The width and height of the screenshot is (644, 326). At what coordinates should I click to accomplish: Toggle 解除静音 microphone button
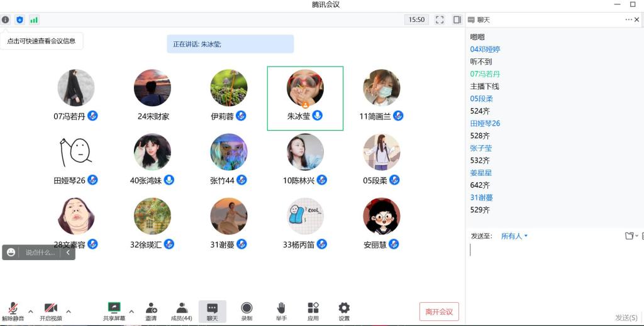(x=13, y=311)
